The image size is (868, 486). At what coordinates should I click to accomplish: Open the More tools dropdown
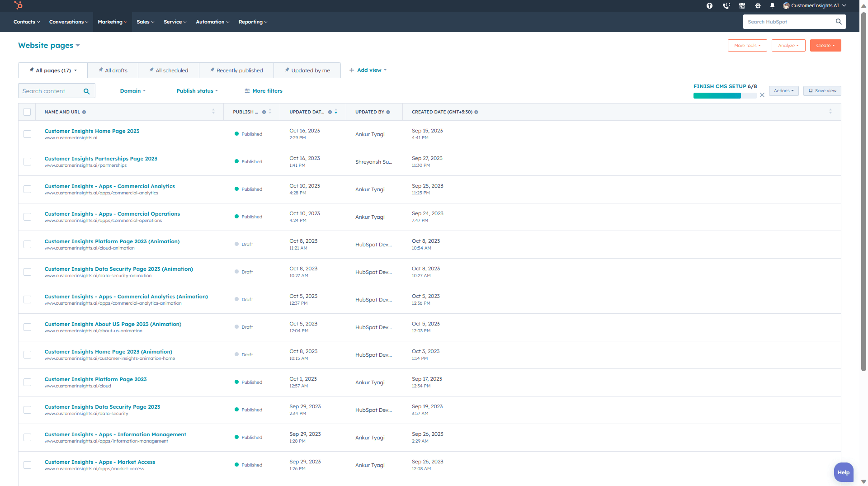tap(747, 46)
